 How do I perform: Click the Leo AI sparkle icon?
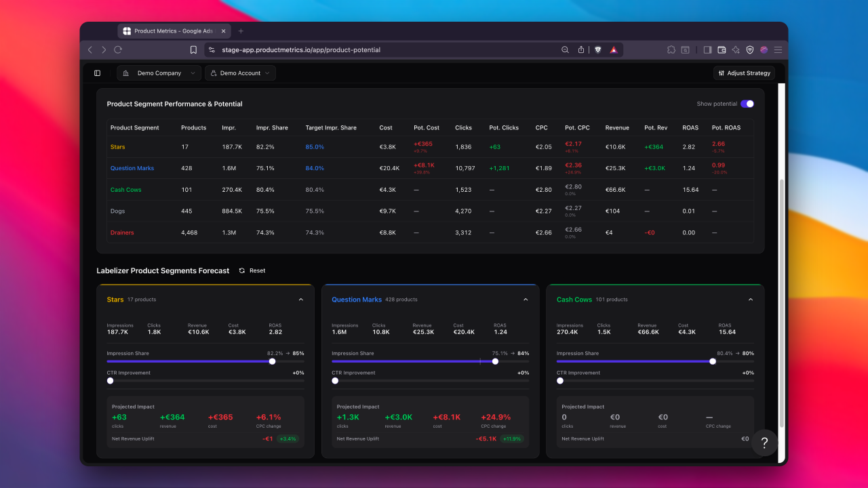[736, 49]
